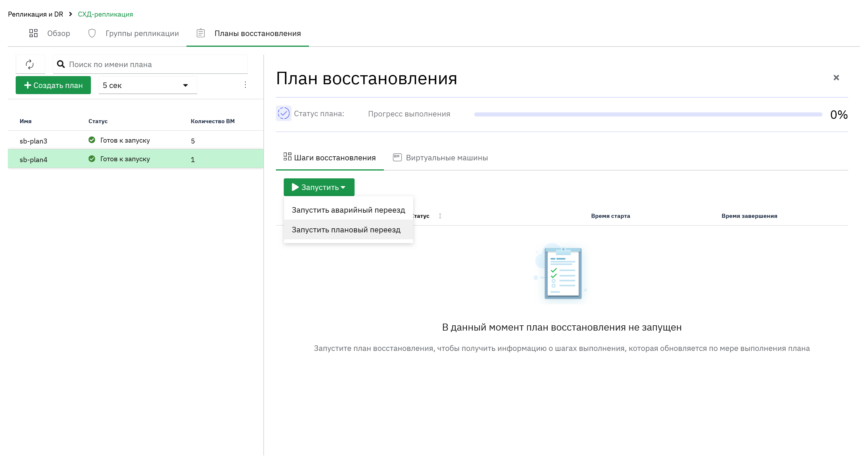This screenshot has height=461, width=868.
Task: Click green status icon of sb-plan3
Action: tap(92, 140)
